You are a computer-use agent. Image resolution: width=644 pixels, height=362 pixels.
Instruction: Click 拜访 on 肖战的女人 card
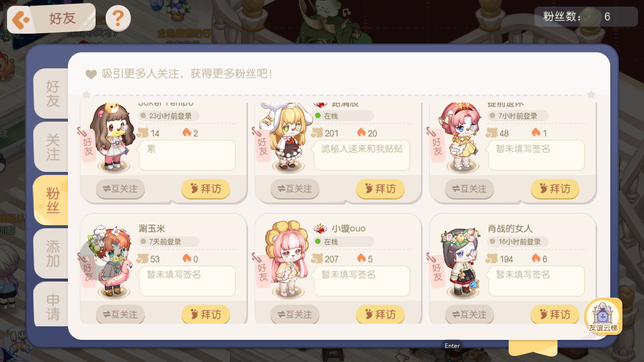point(555,315)
